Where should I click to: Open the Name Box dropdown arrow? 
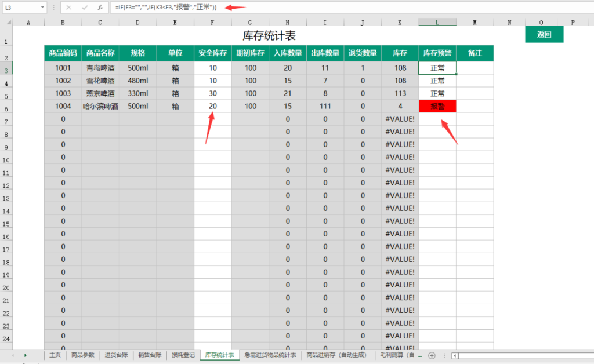click(x=42, y=8)
